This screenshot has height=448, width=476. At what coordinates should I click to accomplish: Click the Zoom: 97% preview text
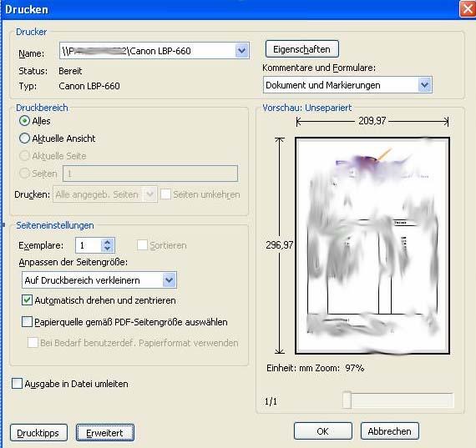[340, 368]
